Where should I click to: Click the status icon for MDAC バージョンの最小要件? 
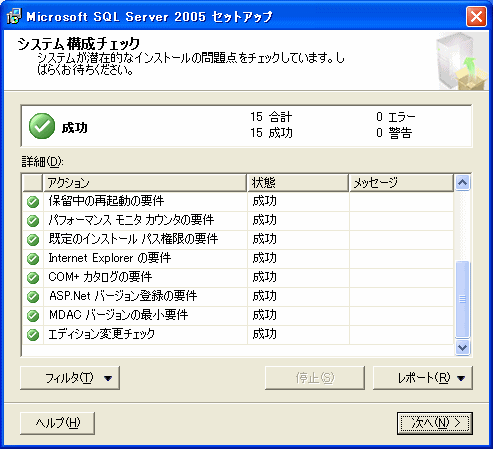(33, 316)
